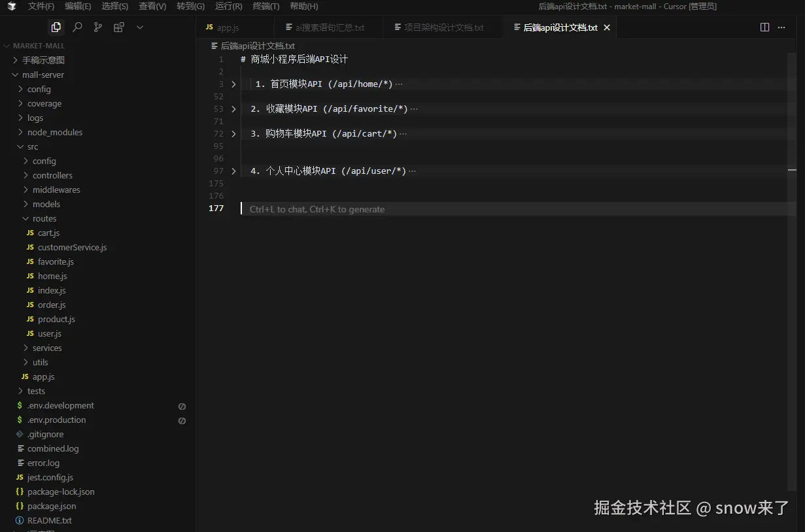Click the JS icon of order.js

tap(30, 305)
